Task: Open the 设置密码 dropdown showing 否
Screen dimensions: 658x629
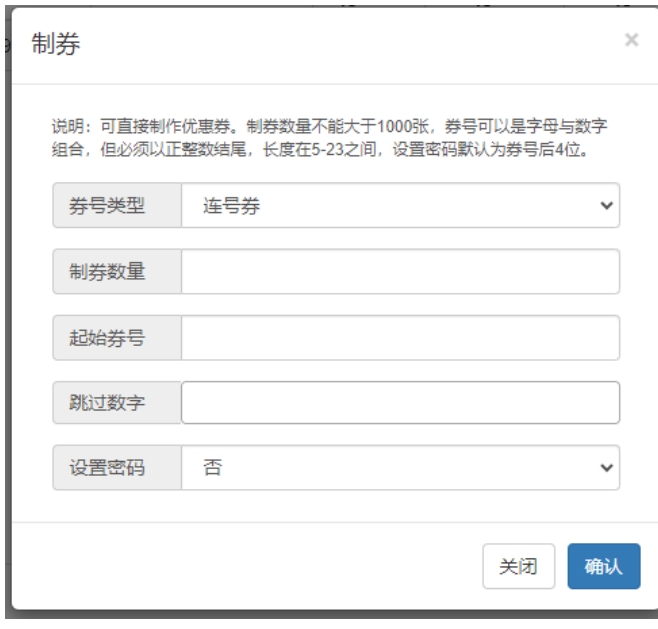Action: (400, 467)
